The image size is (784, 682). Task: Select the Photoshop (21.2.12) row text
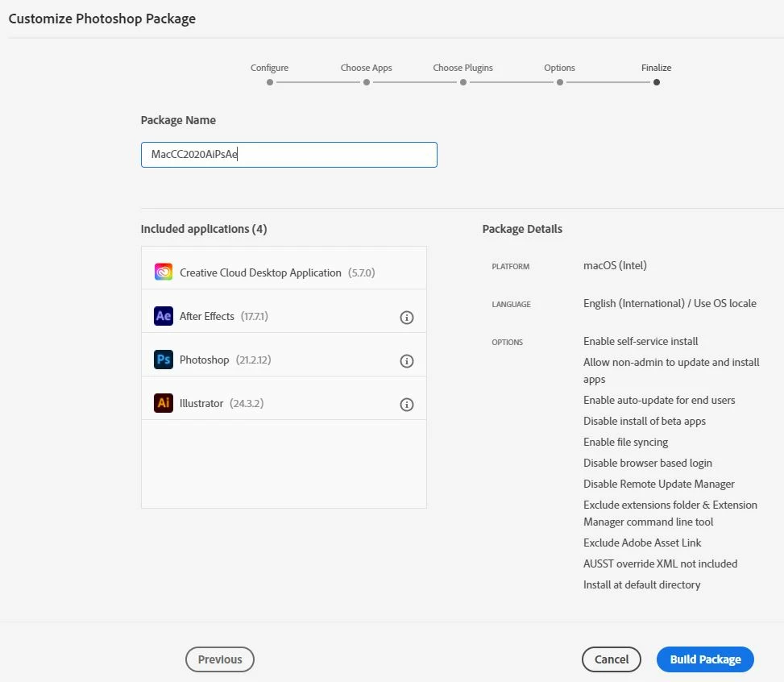click(225, 360)
